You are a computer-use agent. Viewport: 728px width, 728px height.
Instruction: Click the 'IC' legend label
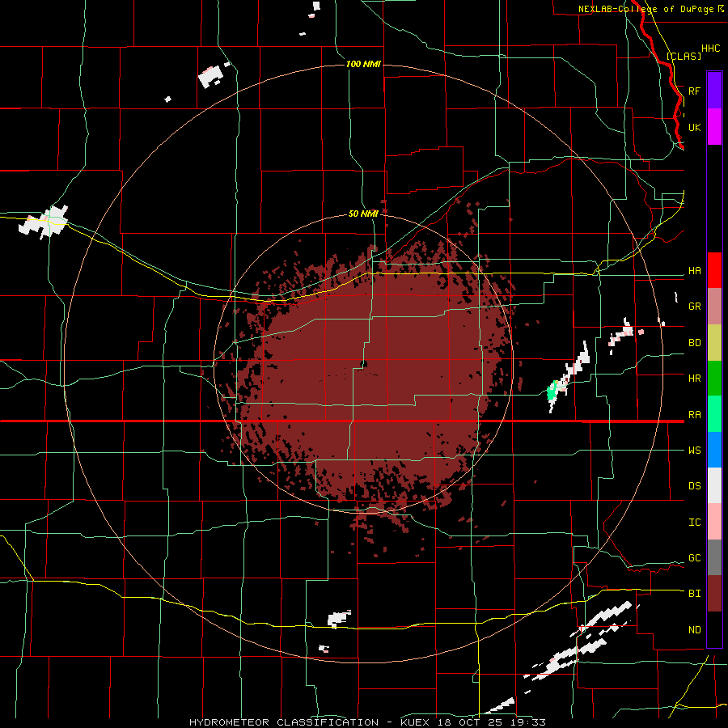pos(694,523)
